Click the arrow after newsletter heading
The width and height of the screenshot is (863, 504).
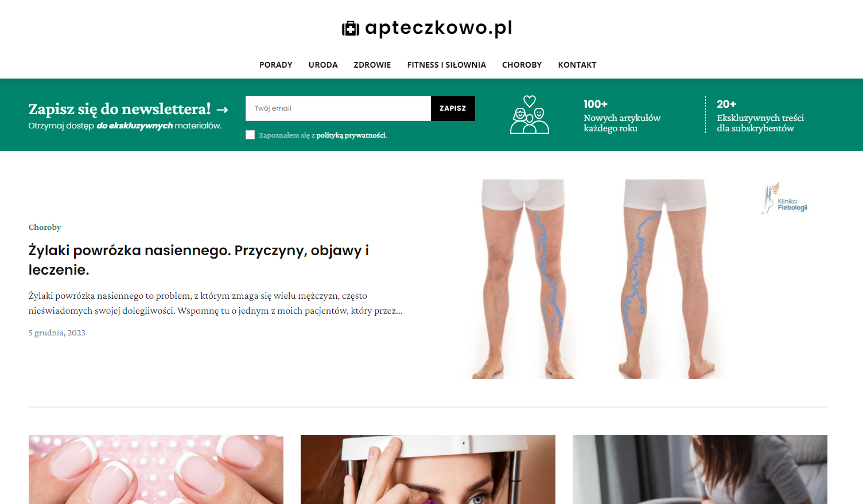[x=222, y=110]
